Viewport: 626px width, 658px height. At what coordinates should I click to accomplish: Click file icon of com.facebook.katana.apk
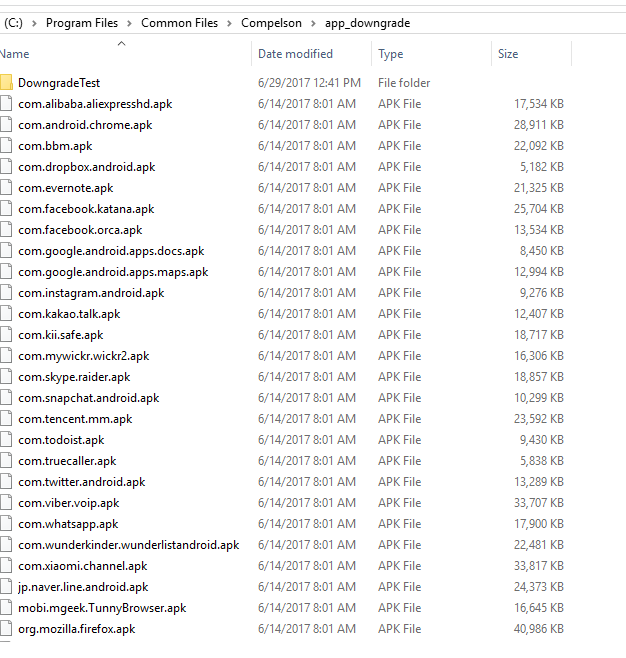click(6, 209)
